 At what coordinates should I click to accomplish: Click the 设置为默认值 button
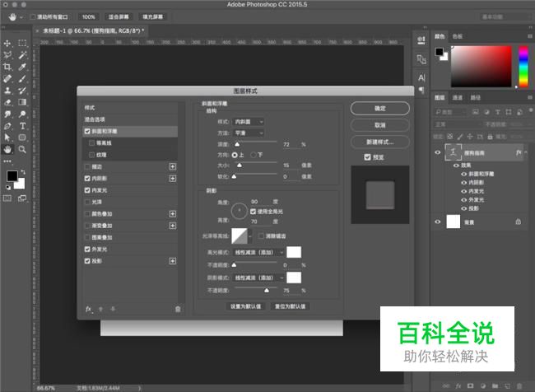(x=245, y=306)
